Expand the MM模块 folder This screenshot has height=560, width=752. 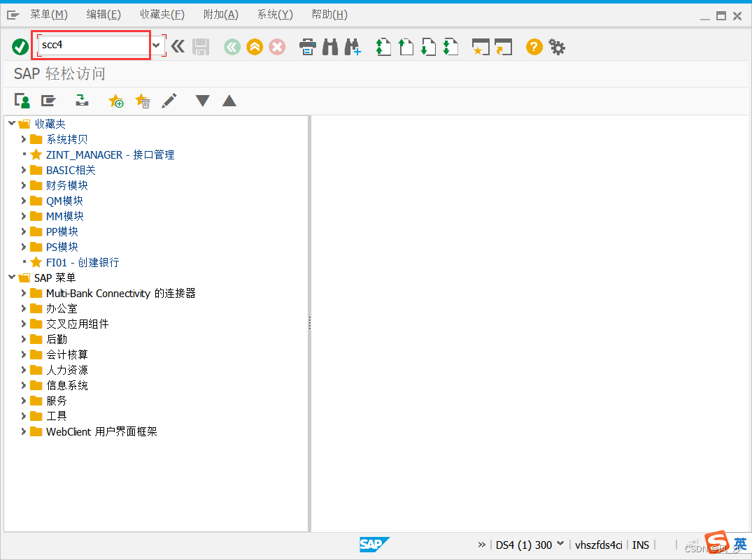(24, 216)
